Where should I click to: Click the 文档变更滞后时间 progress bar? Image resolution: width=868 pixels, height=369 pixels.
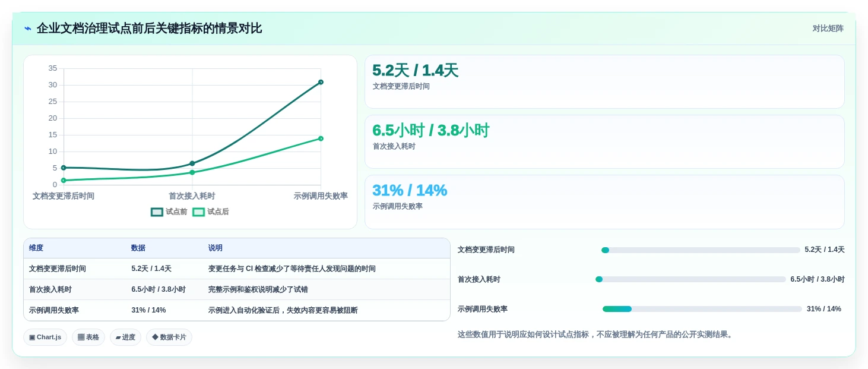701,250
